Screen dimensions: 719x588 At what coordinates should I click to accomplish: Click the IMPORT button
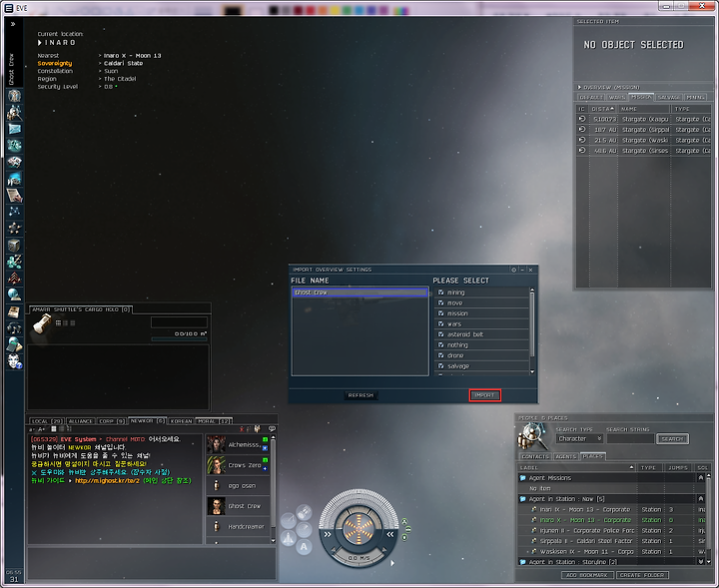point(484,395)
